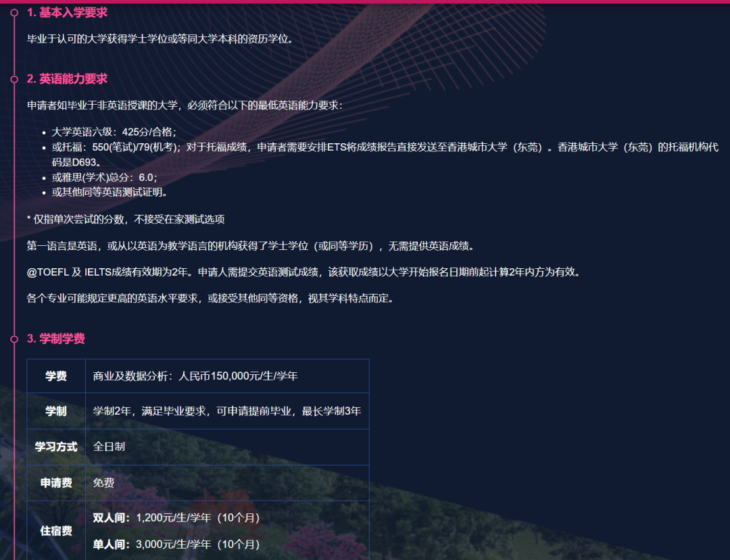Click the 双人间 accommodation price line
Image resolution: width=730 pixels, height=560 pixels.
point(176,516)
